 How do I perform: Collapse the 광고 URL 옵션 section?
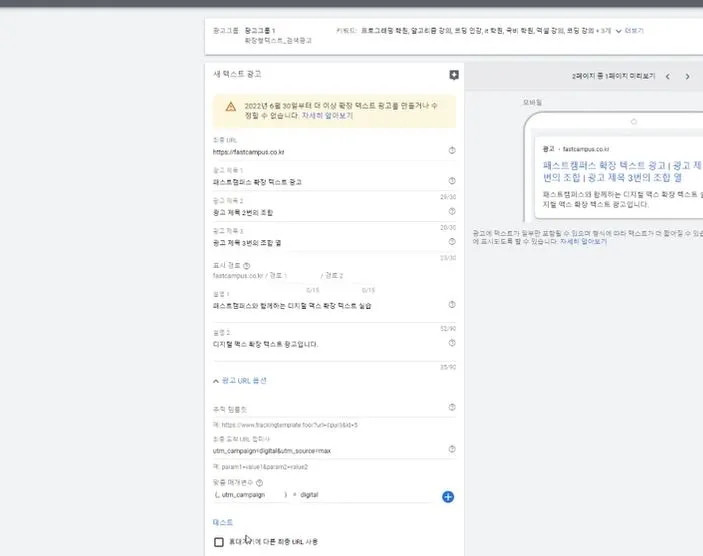pyautogui.click(x=239, y=381)
